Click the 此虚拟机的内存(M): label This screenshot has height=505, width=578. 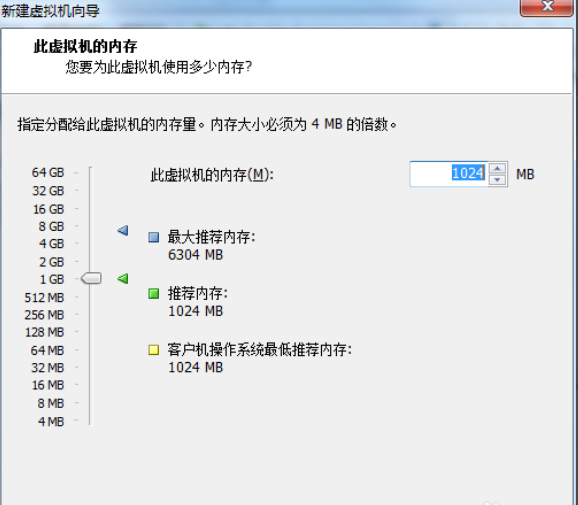click(x=212, y=174)
